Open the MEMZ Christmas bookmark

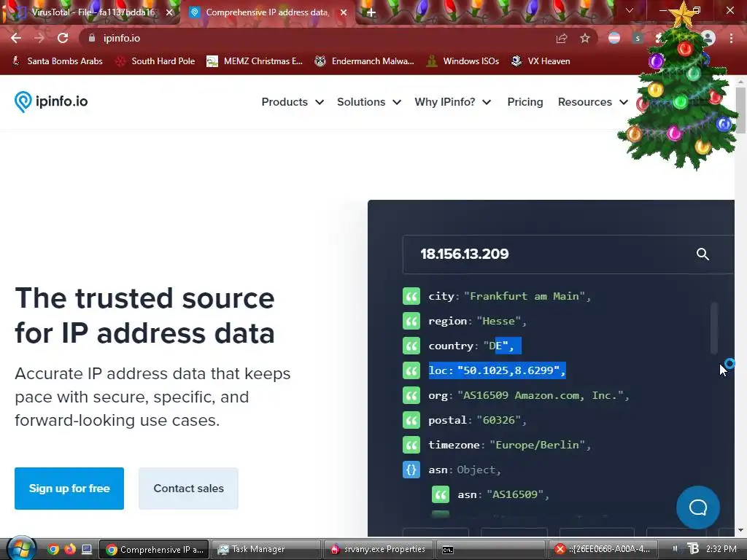click(x=255, y=61)
